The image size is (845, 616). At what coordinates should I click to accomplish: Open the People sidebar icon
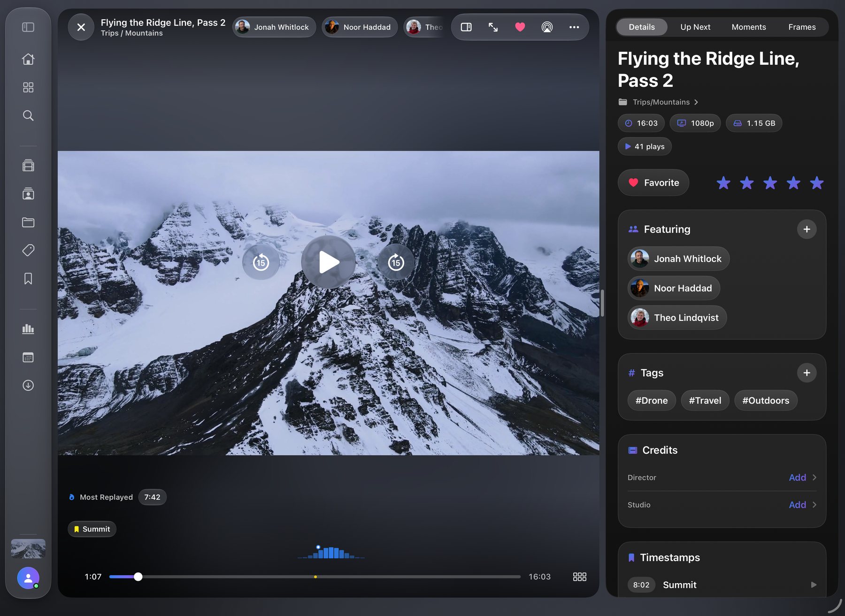click(28, 194)
